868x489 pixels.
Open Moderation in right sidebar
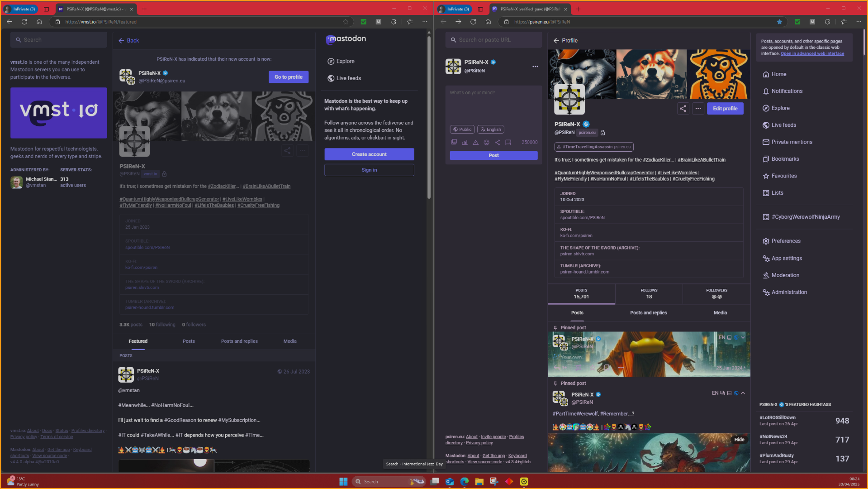click(x=781, y=275)
